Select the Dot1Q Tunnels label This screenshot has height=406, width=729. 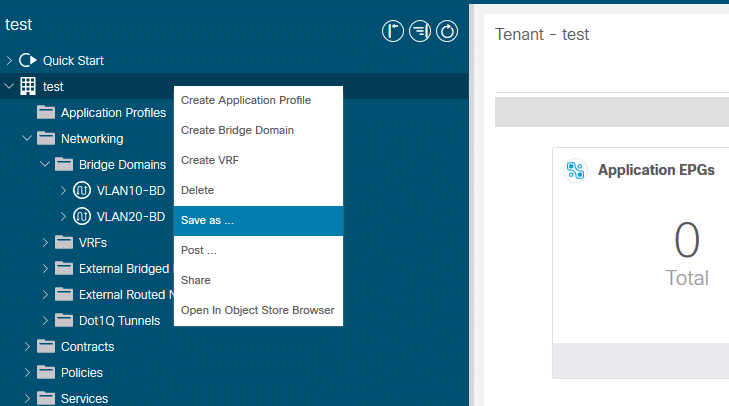click(x=119, y=321)
